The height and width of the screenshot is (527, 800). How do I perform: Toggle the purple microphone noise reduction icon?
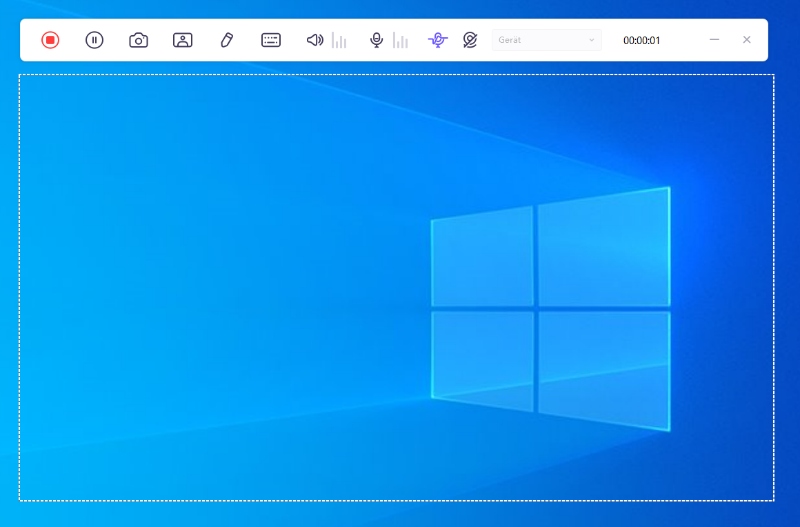[x=437, y=40]
